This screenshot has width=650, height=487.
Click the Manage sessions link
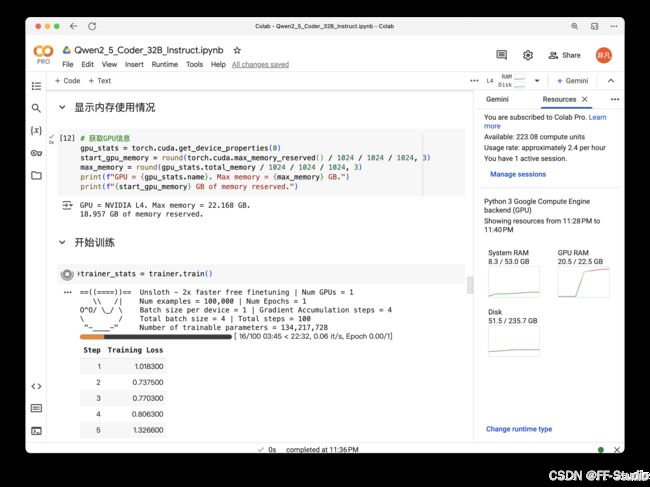tap(518, 174)
